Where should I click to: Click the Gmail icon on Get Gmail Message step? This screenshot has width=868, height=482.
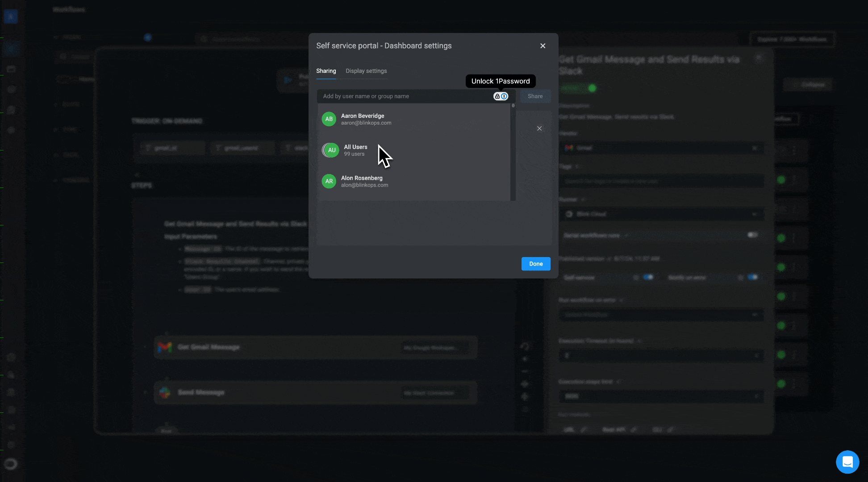pos(165,347)
